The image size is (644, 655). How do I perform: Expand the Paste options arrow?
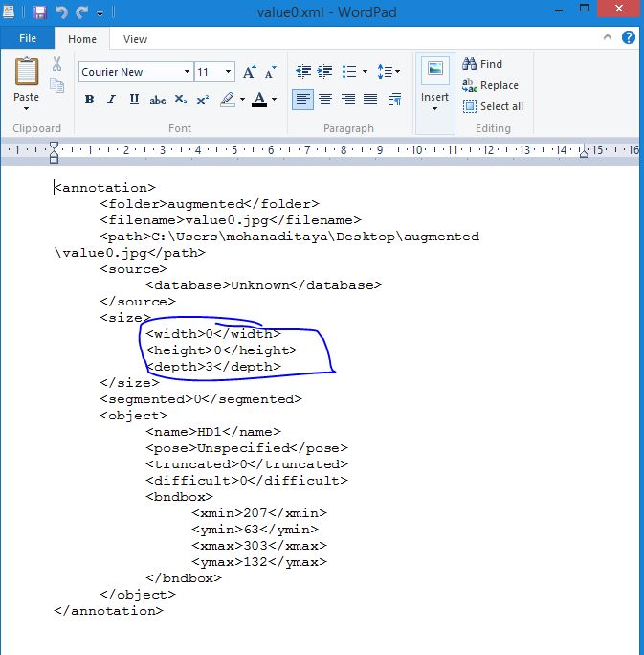click(x=26, y=108)
